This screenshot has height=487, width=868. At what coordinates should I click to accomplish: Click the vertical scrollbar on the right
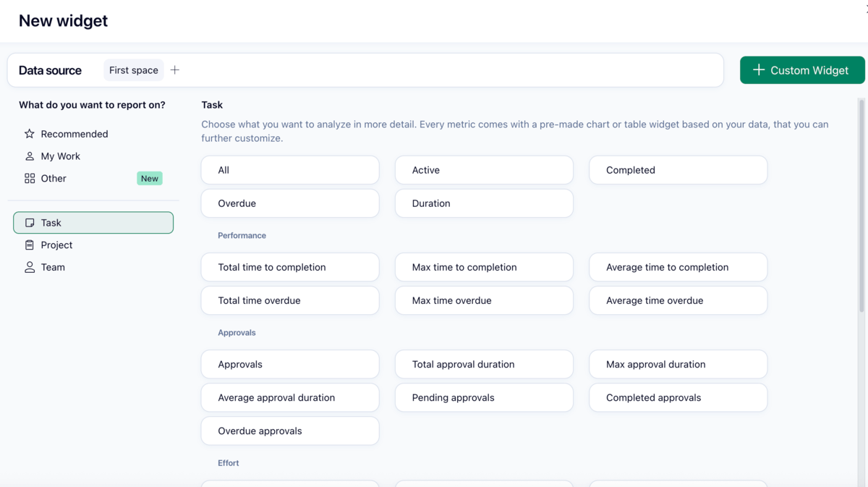[x=861, y=206]
